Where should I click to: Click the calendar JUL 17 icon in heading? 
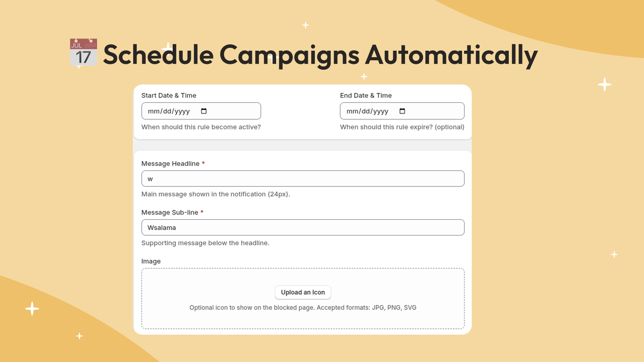coord(83,52)
